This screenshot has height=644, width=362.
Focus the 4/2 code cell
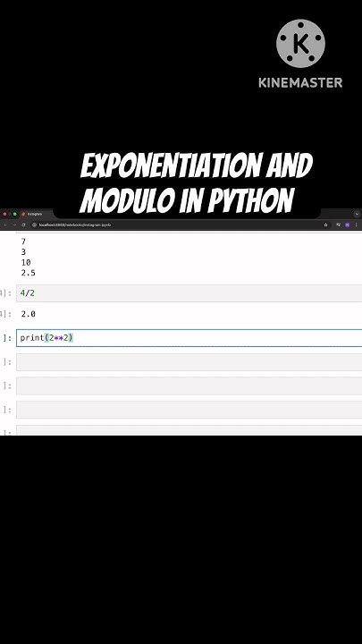click(189, 293)
